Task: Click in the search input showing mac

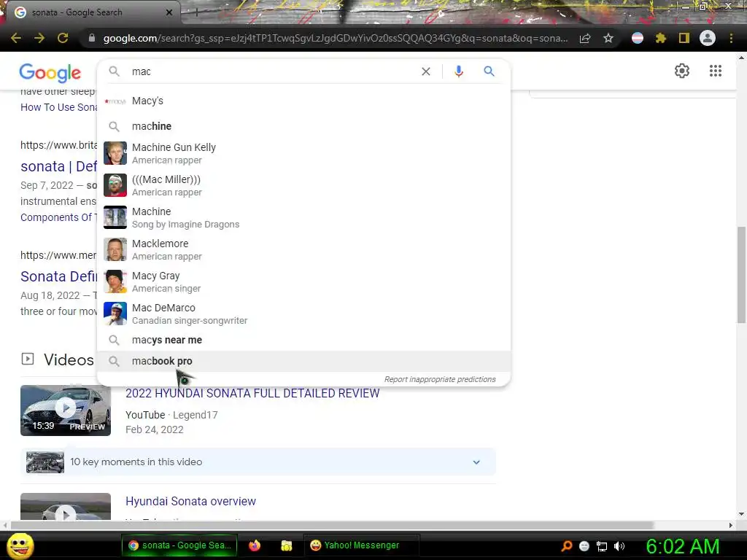Action: click(271, 71)
